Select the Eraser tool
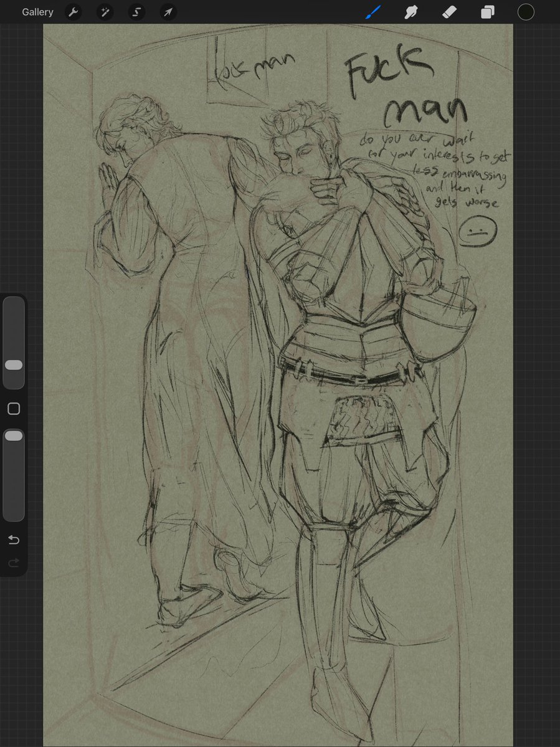 [449, 12]
